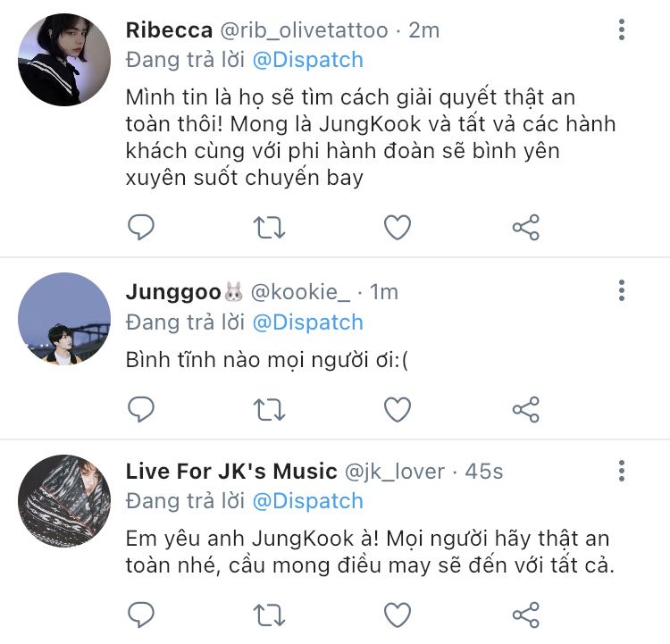Retweet the Live For JK's Music tweet
Screen dimensions: 670x644
269,615
